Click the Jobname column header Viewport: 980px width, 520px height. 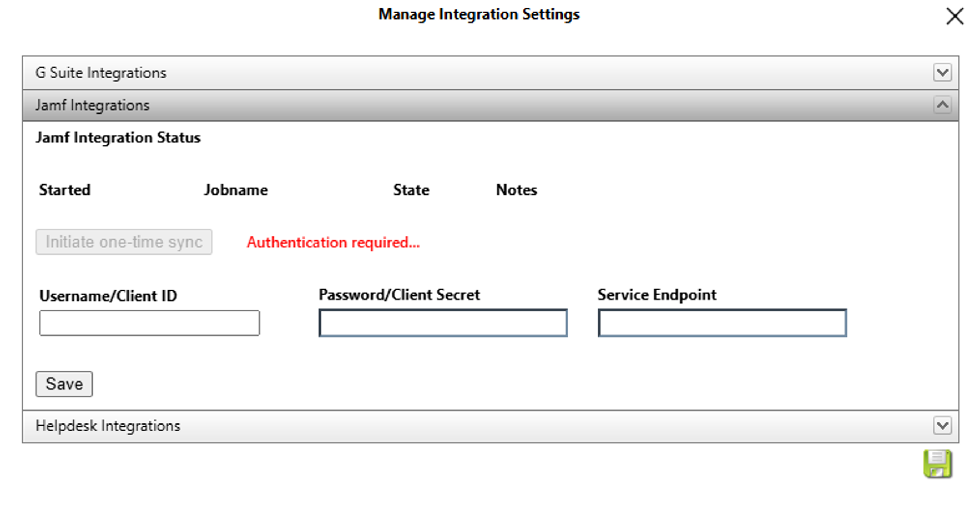click(x=236, y=190)
